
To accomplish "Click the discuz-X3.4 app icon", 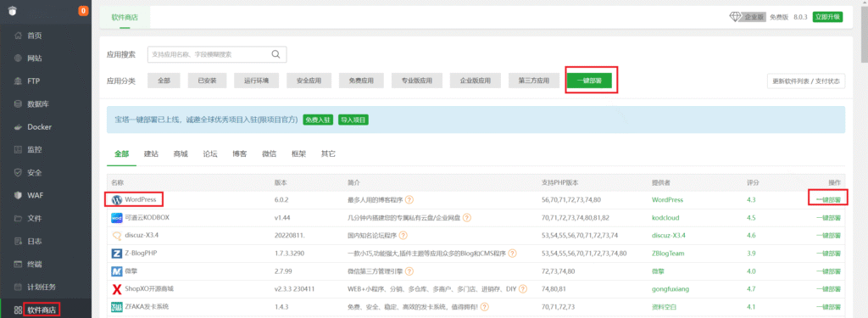I will [116, 236].
